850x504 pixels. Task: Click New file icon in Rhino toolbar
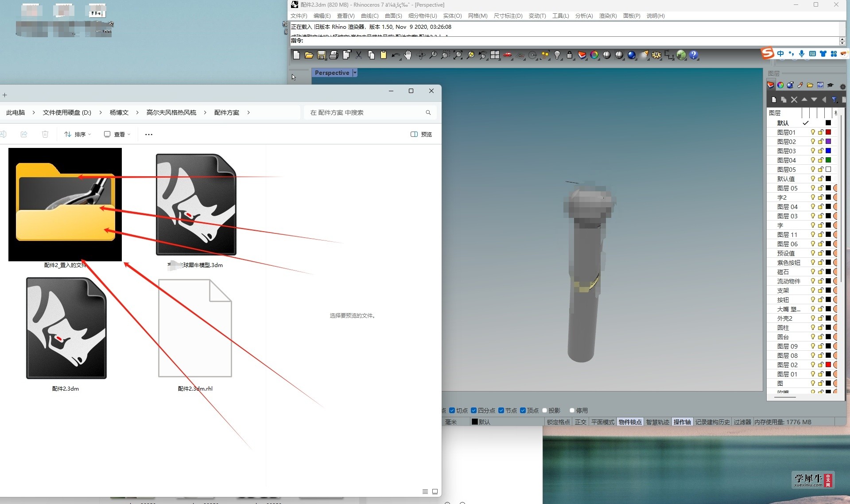pos(296,55)
